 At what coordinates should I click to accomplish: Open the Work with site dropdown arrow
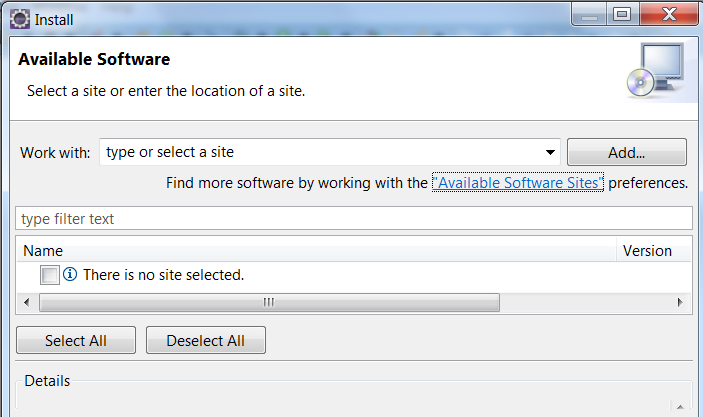coord(550,152)
